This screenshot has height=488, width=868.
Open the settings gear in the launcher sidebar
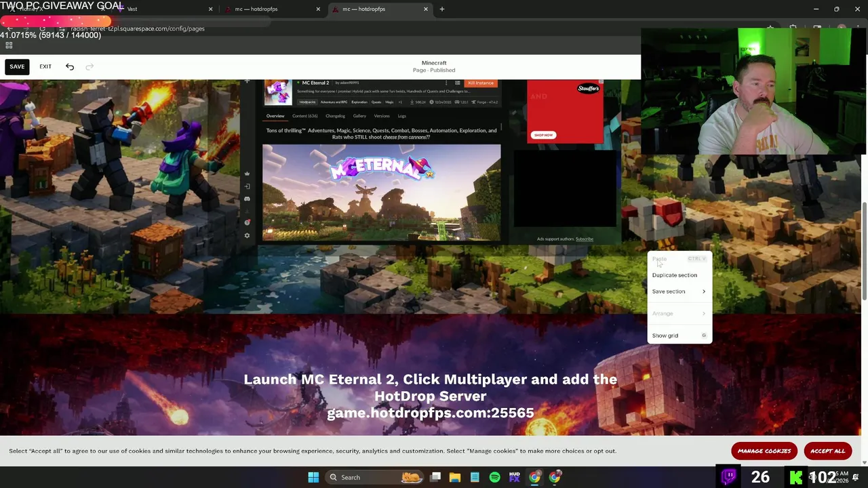(247, 235)
